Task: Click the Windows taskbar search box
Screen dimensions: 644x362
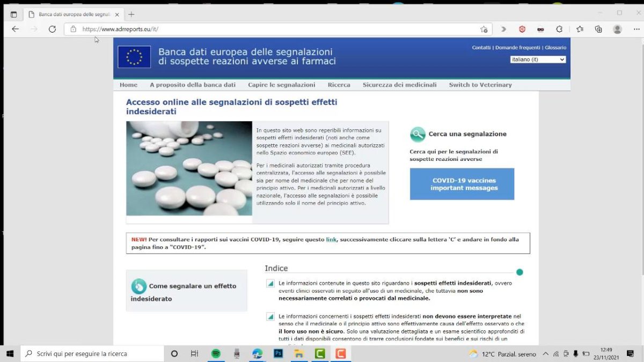Action: point(92,353)
